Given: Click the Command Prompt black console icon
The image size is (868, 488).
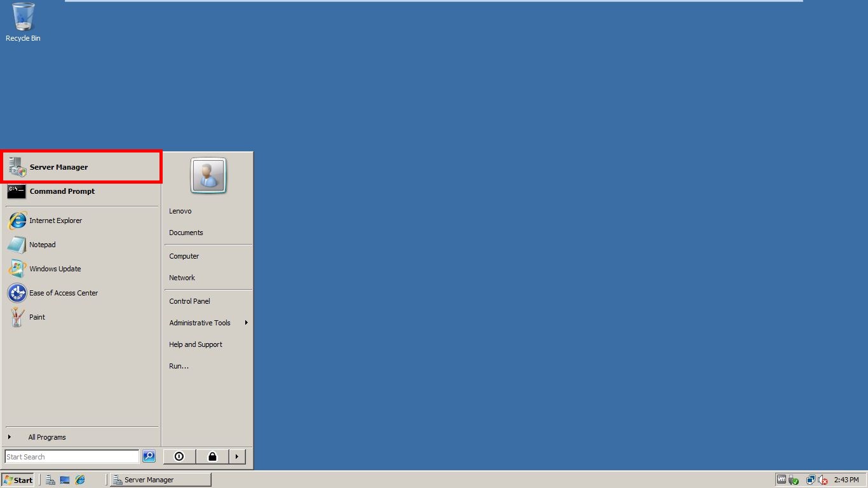Looking at the screenshot, I should click(x=17, y=191).
